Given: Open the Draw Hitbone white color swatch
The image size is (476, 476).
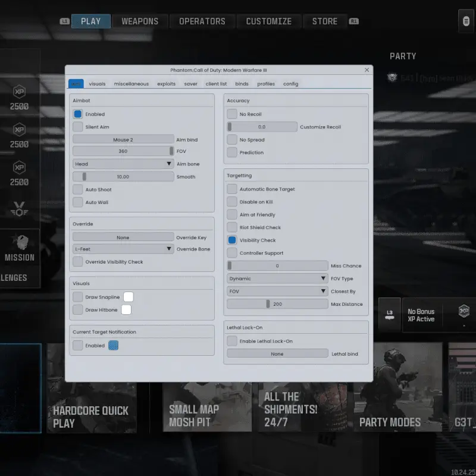Looking at the screenshot, I should click(x=126, y=309).
